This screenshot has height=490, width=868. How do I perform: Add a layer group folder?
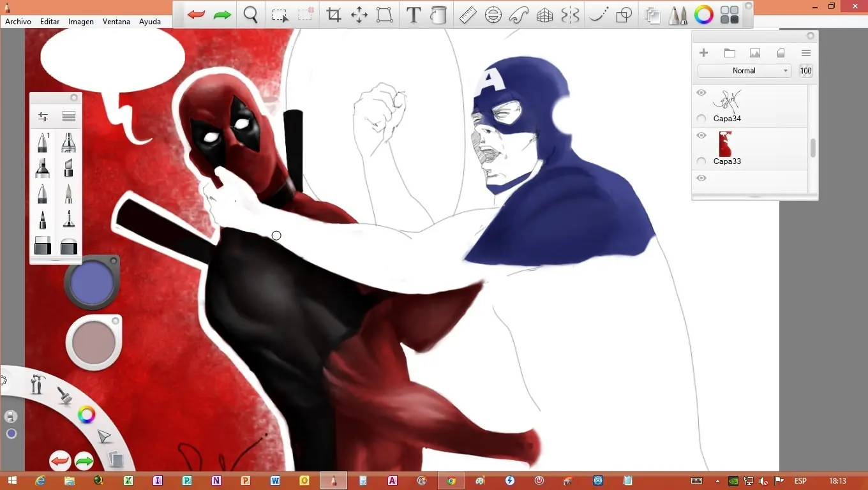click(730, 53)
